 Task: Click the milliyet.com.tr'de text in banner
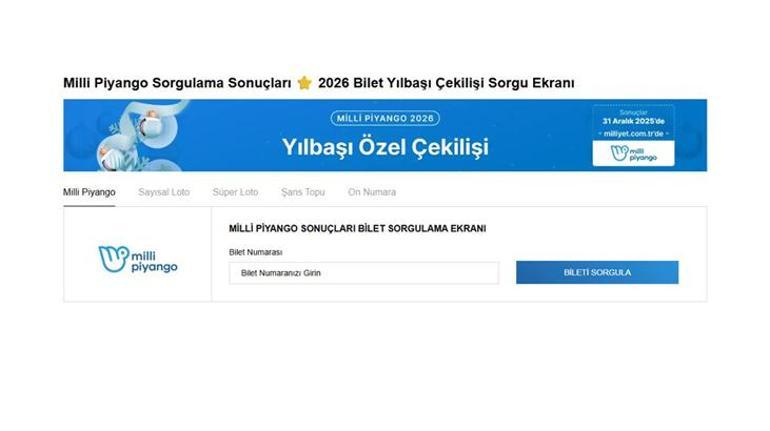633,134
